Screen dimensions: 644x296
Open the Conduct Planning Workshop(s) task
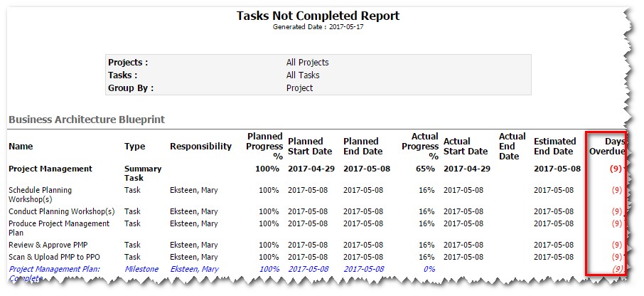(x=62, y=211)
